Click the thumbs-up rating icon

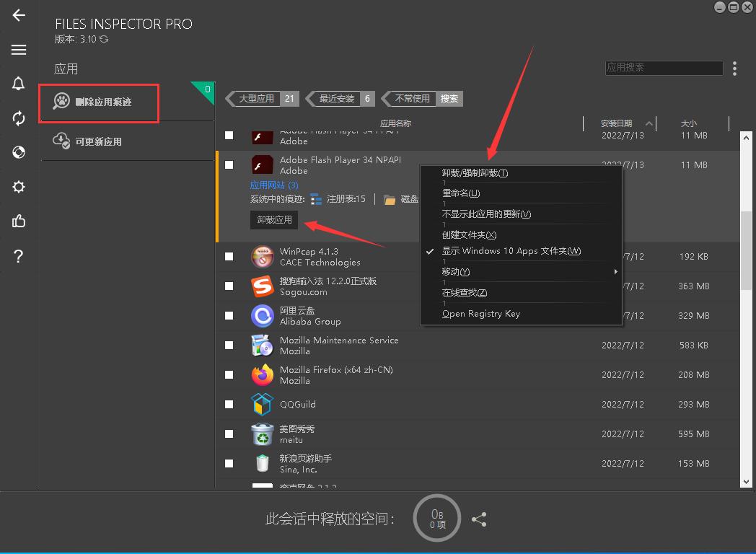[x=18, y=221]
